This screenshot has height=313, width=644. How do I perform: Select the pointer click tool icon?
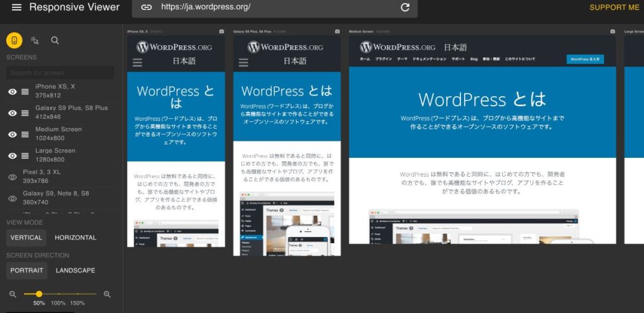tap(35, 40)
